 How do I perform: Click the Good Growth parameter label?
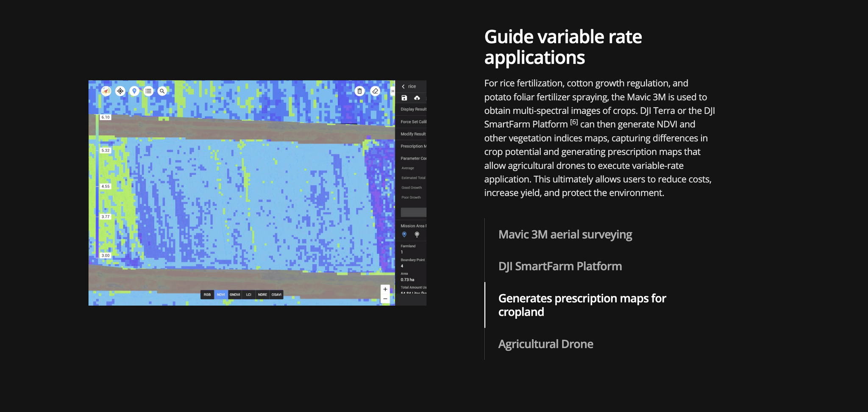tap(412, 188)
